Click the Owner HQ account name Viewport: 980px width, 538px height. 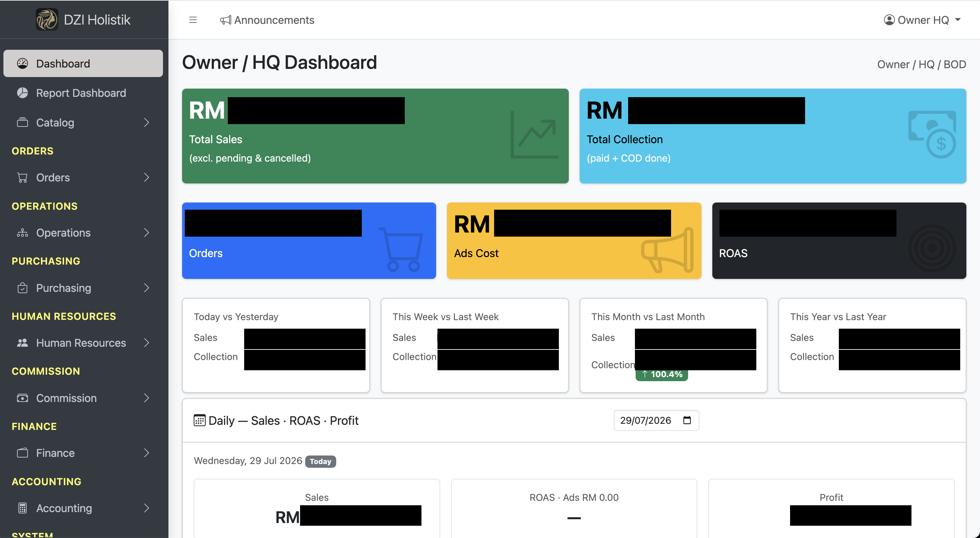pos(923,20)
